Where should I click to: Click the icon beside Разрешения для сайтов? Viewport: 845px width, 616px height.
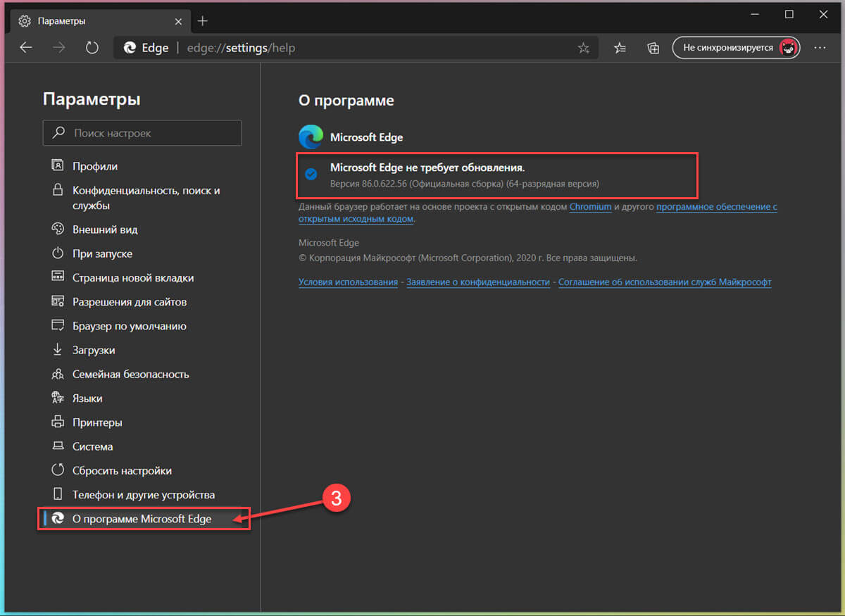pyautogui.click(x=58, y=301)
